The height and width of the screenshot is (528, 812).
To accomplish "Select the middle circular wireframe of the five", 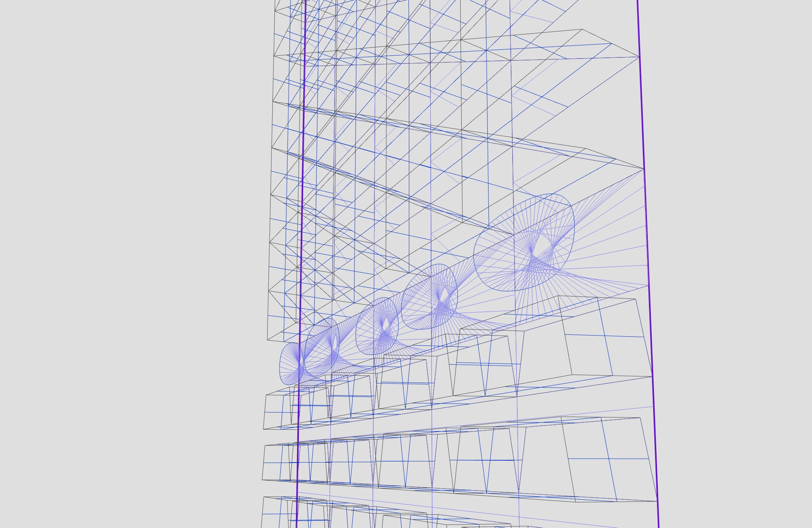I will [377, 326].
